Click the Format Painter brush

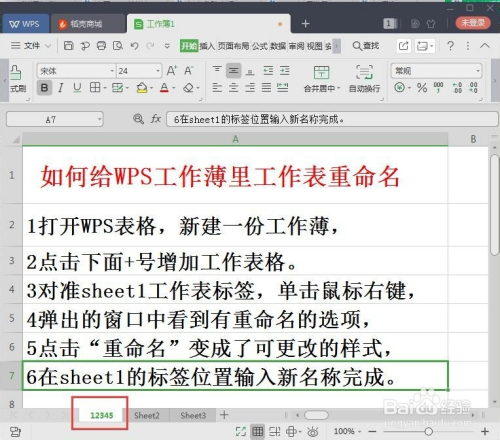click(x=16, y=73)
